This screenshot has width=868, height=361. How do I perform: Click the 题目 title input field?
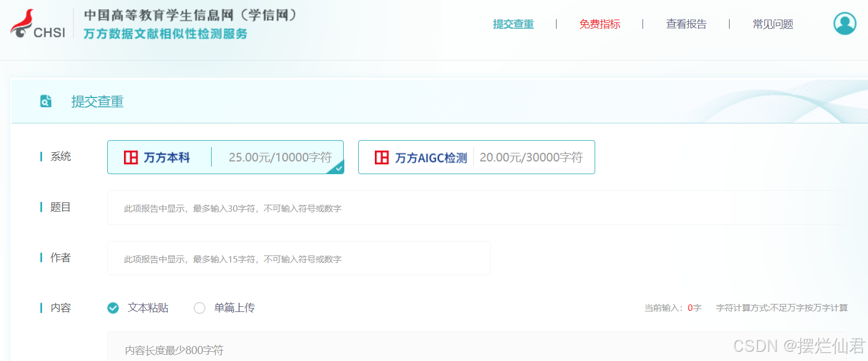tap(476, 208)
